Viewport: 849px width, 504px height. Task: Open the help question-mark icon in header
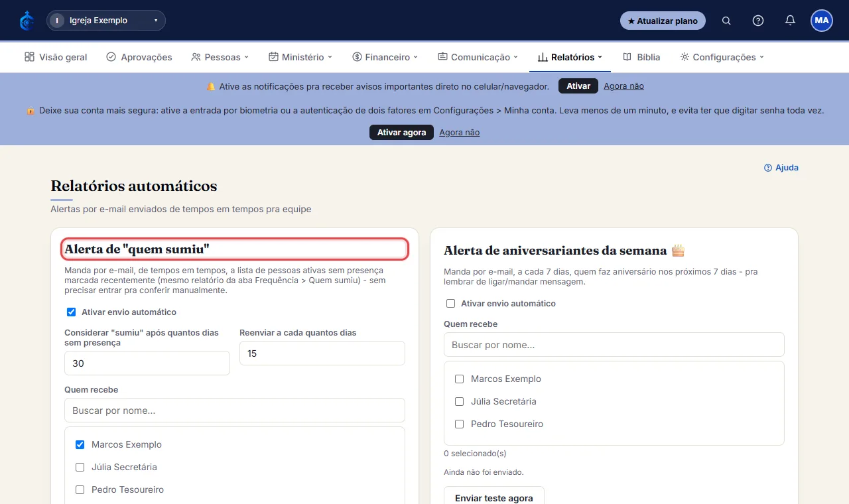pyautogui.click(x=758, y=21)
